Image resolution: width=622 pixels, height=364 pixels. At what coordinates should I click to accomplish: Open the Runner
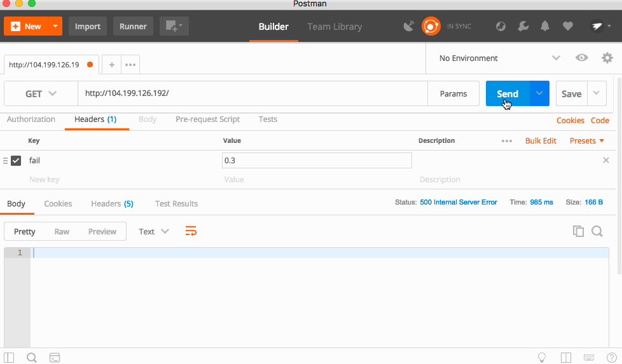[134, 26]
